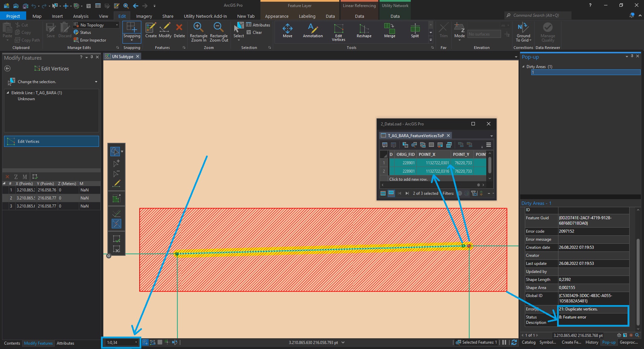Click the back arrow in Modify Features pane
Viewport: 644px width, 349px height.
[x=7, y=68]
